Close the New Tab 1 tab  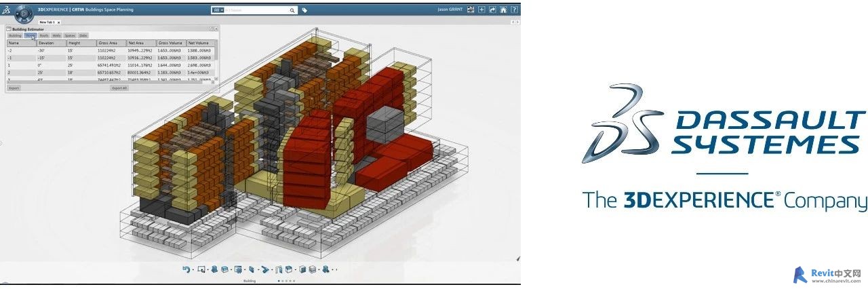click(58, 22)
